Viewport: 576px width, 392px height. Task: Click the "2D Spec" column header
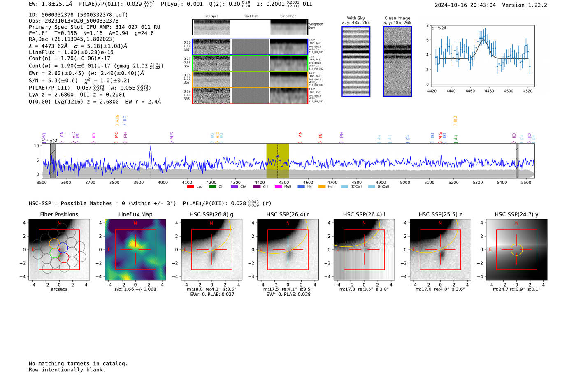pyautogui.click(x=212, y=16)
